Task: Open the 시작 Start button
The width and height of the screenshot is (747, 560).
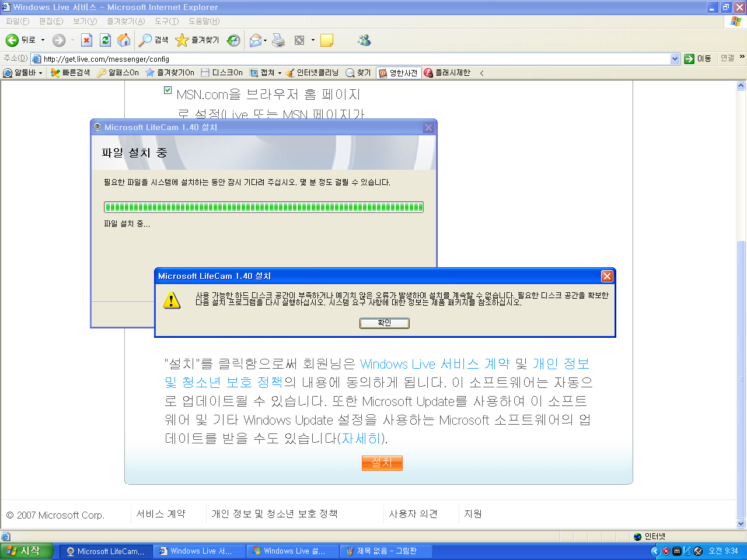Action: tap(27, 551)
